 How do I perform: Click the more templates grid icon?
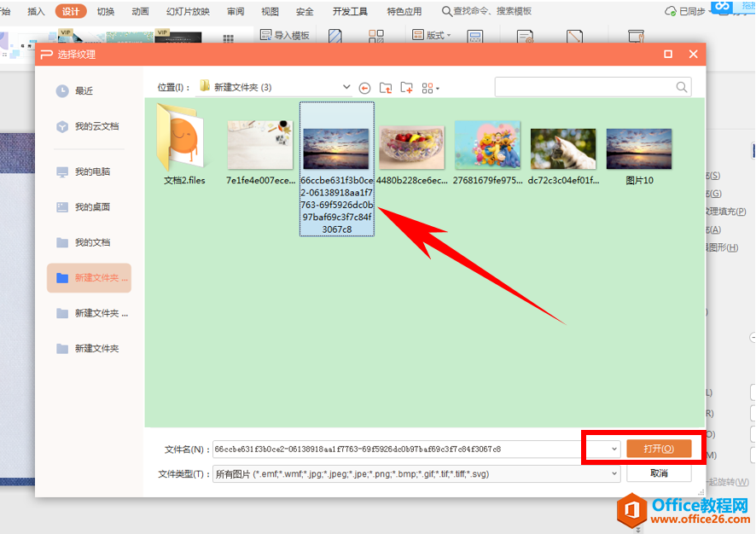tap(229, 38)
